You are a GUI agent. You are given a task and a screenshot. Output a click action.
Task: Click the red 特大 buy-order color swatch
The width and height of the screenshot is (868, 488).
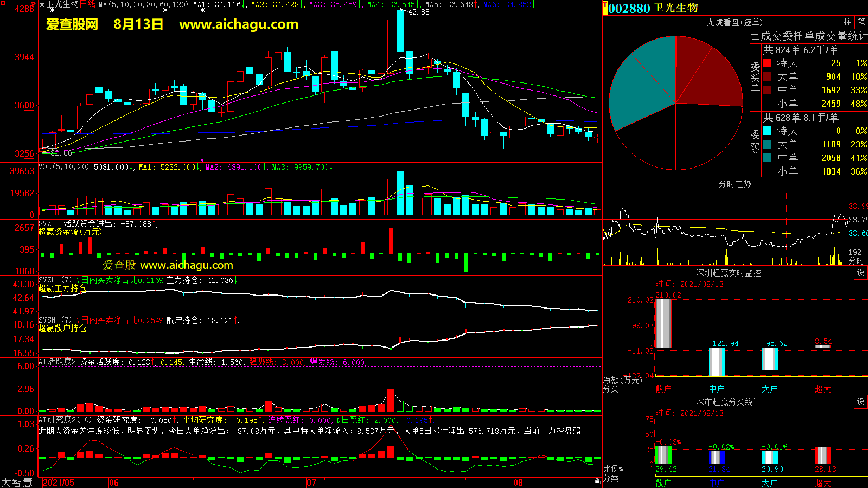click(x=767, y=63)
